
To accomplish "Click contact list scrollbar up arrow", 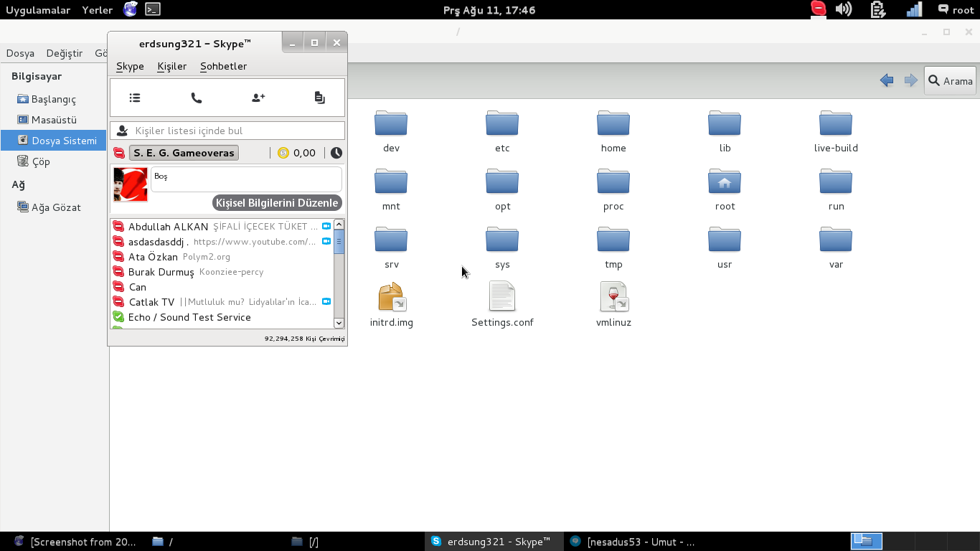I will pyautogui.click(x=339, y=225).
